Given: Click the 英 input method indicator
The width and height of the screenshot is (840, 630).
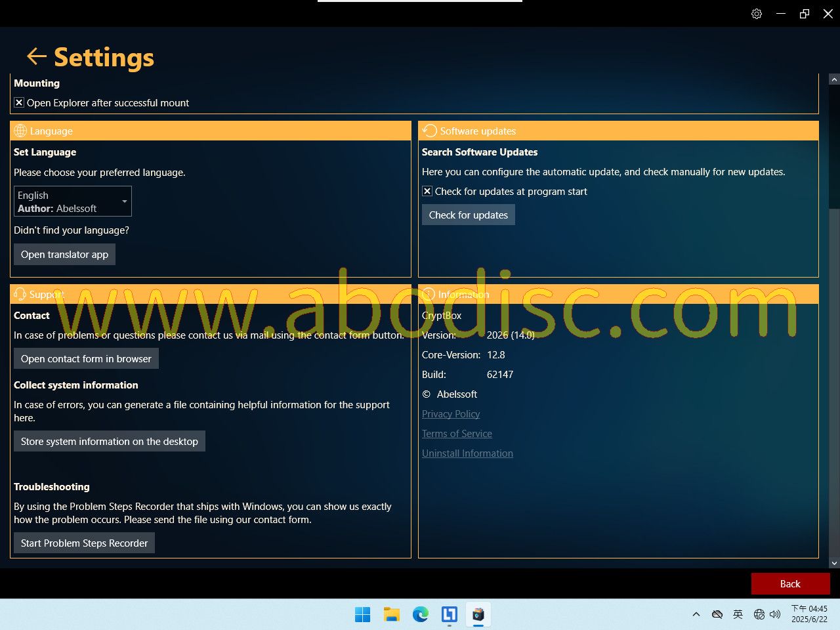Looking at the screenshot, I should pos(738,614).
